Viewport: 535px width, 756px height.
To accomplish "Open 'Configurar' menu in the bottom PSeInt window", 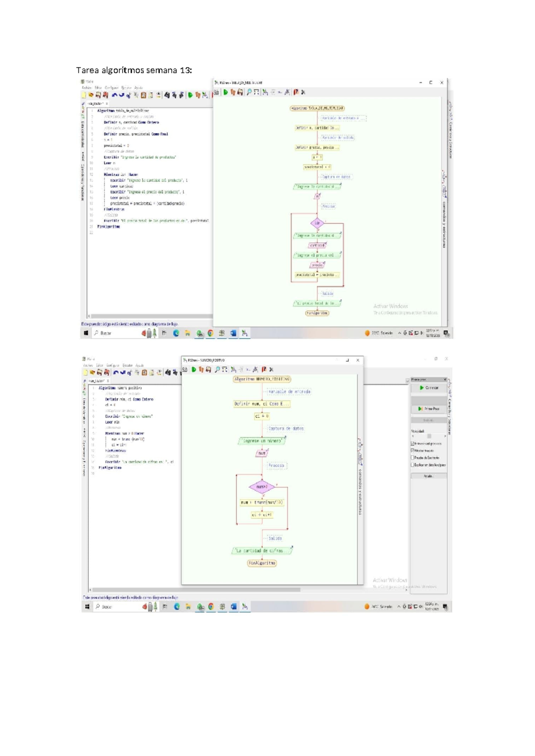I will click(x=112, y=366).
